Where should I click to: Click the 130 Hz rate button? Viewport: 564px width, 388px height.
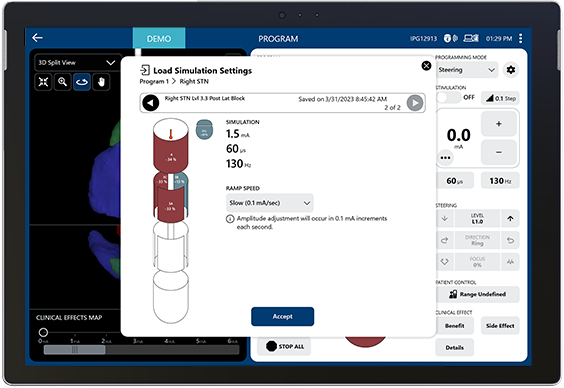coord(500,181)
